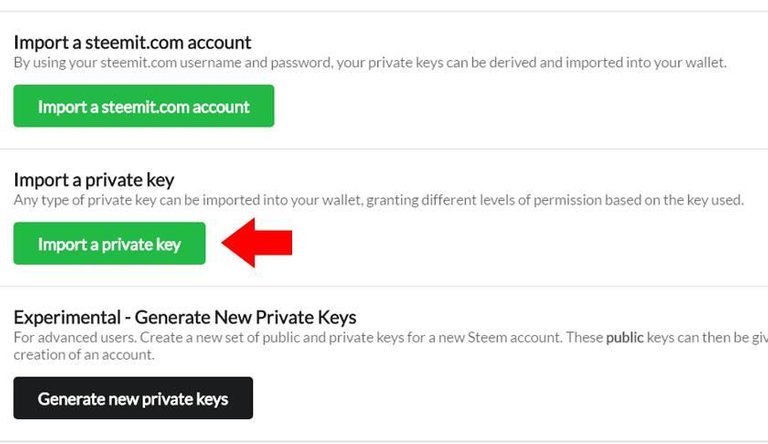
Task: Click the description starting "By using your steemit.com username"
Action: tap(370, 62)
